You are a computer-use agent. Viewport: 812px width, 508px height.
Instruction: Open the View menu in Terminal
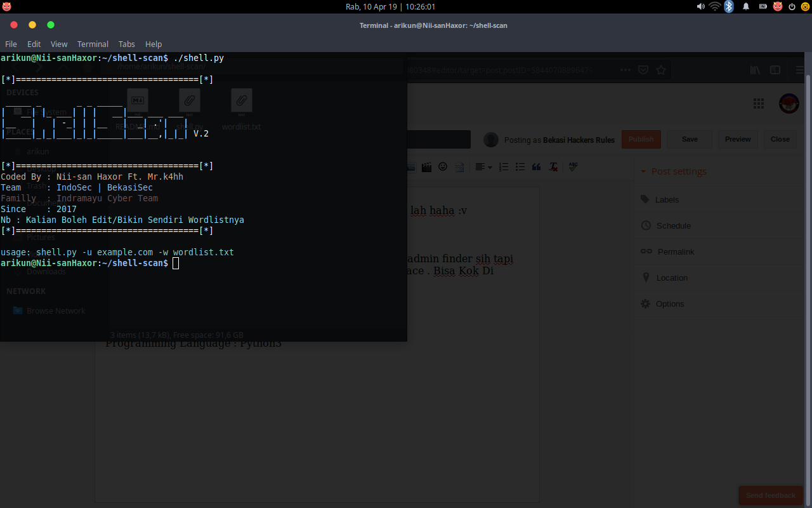point(59,44)
